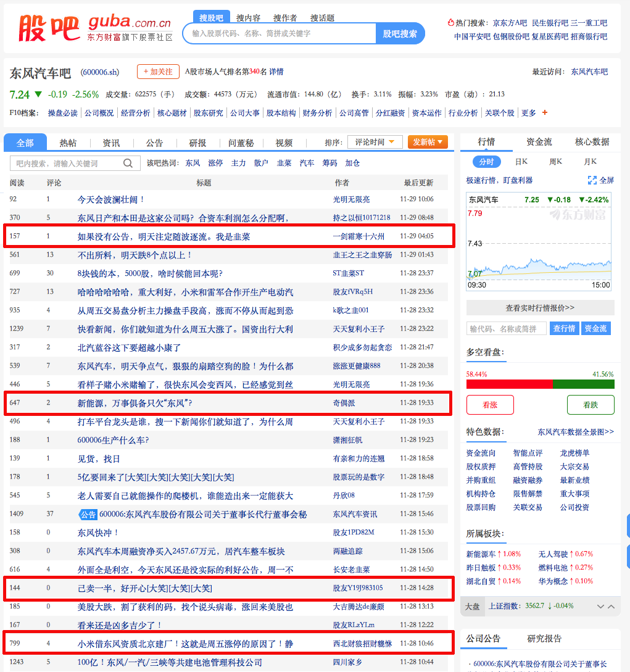Open post 东风快冲！
Image resolution: width=630 pixels, height=672 pixels.
click(97, 533)
